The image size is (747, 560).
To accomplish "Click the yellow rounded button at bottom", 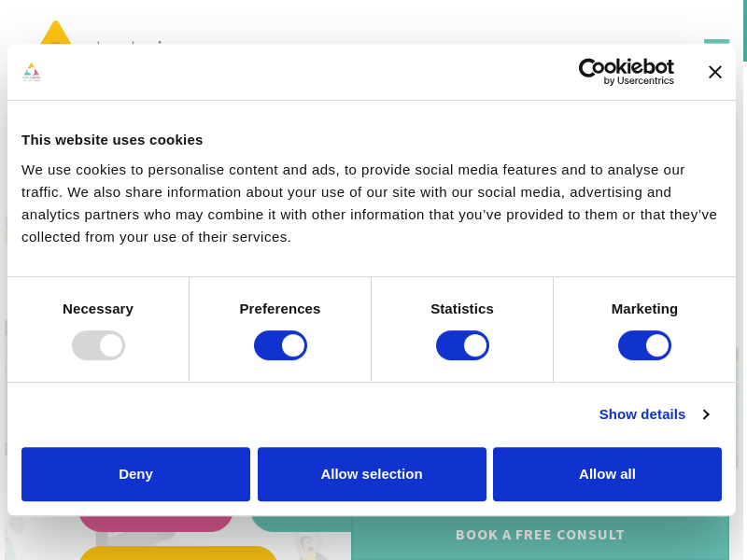I will coord(177,553).
